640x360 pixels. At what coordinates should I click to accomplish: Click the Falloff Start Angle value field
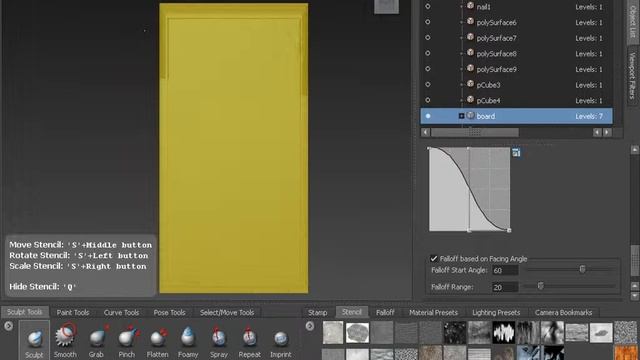tap(505, 270)
